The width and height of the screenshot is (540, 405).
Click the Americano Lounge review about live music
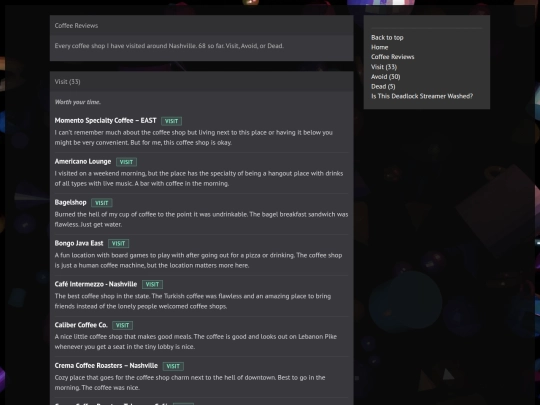pos(199,178)
